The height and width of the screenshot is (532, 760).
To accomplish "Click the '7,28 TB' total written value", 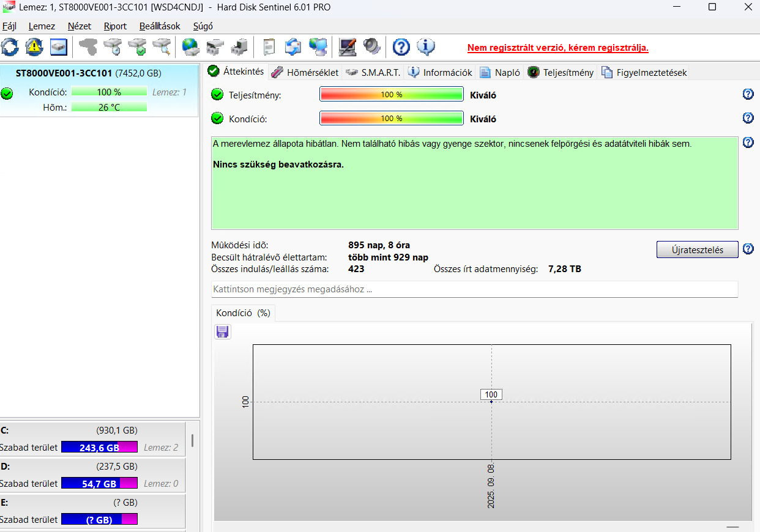I will click(x=565, y=268).
